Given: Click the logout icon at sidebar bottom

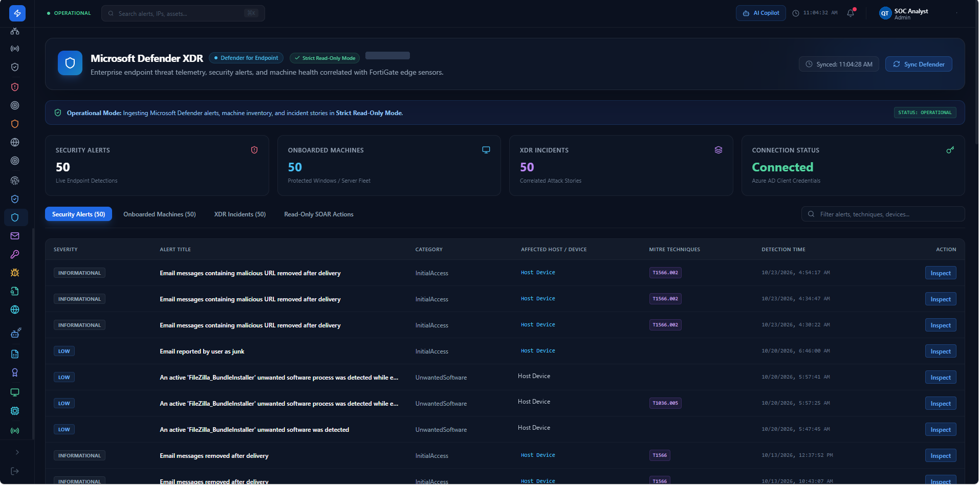Looking at the screenshot, I should (15, 471).
